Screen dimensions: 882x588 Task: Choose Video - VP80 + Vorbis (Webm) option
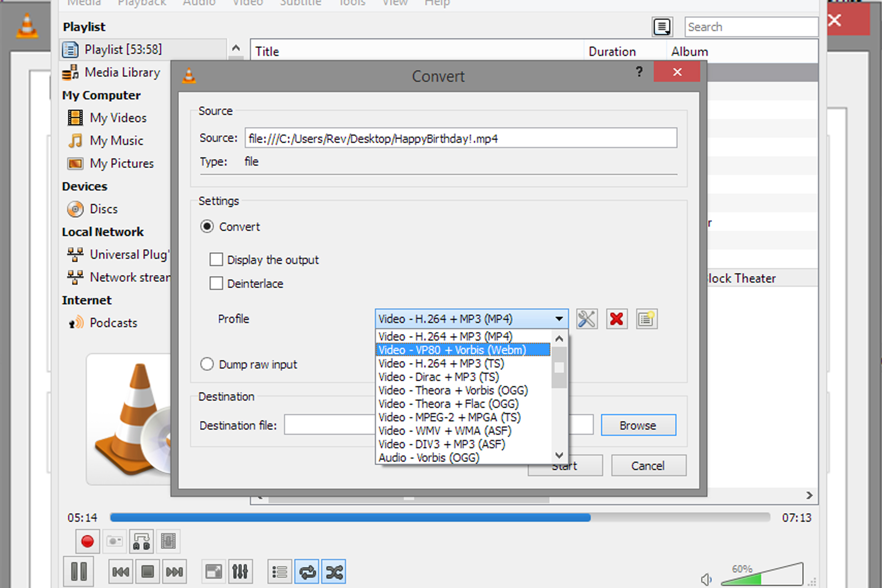pos(464,350)
